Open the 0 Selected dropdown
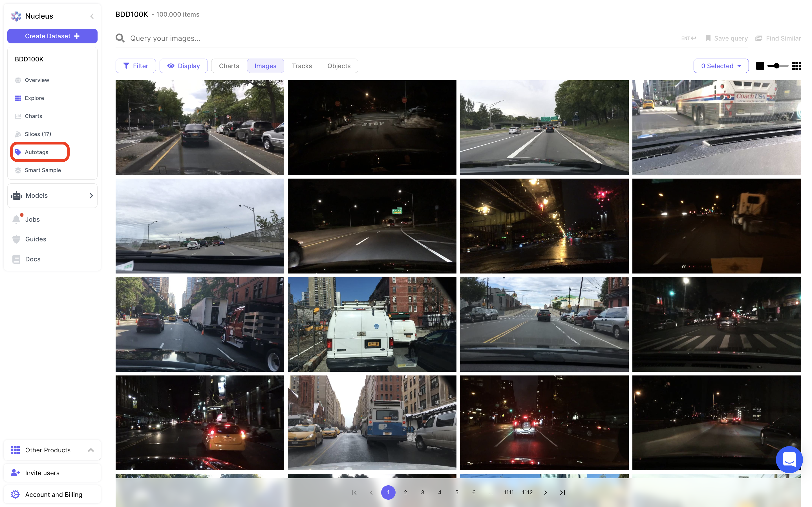Screen dimensions: 812x507 (721, 66)
